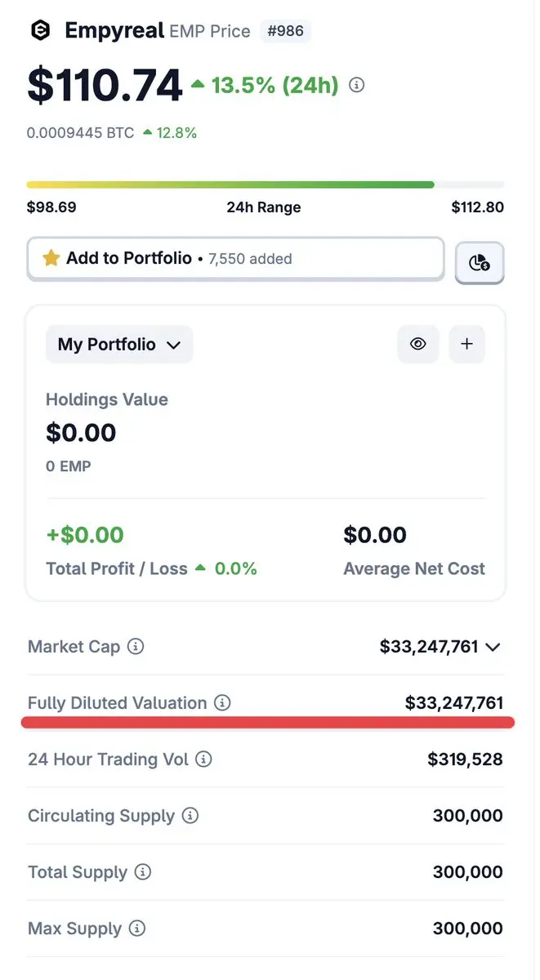Toggle holdings visibility with the eye icon
Viewport: 540px width, 980px height.
click(418, 344)
